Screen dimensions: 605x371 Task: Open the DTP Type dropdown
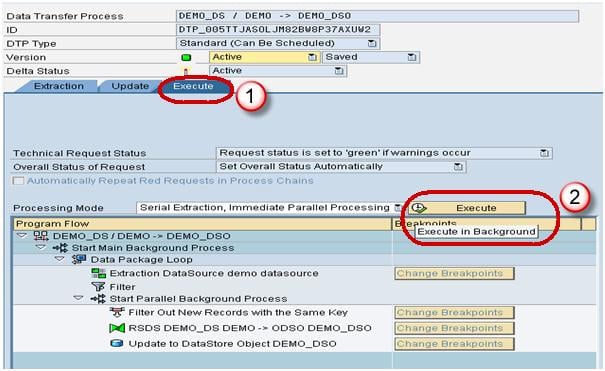click(x=372, y=43)
